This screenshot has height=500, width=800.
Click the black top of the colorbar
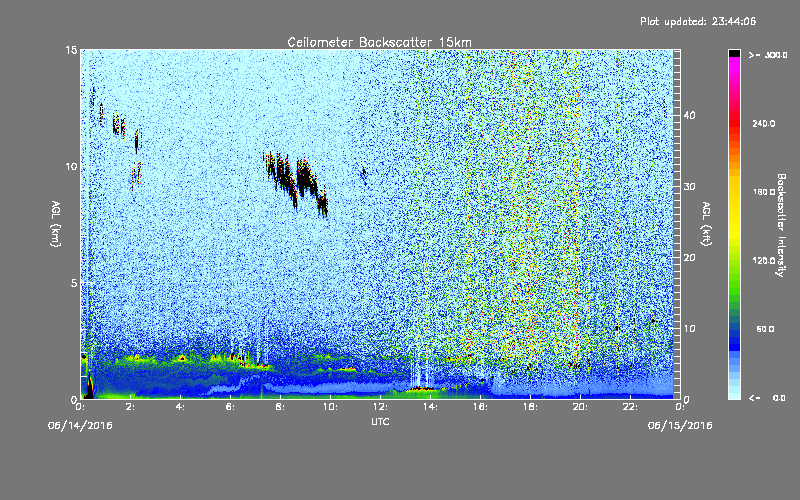coord(734,53)
